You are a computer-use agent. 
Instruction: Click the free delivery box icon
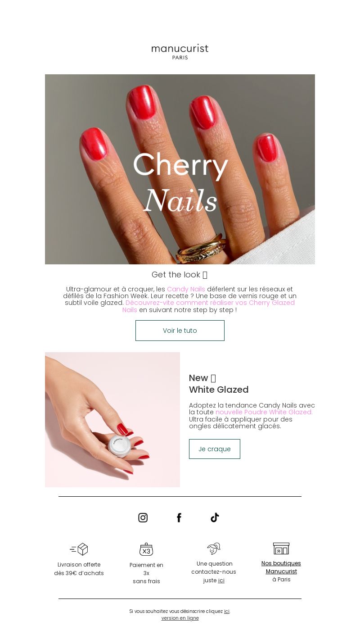[79, 549]
